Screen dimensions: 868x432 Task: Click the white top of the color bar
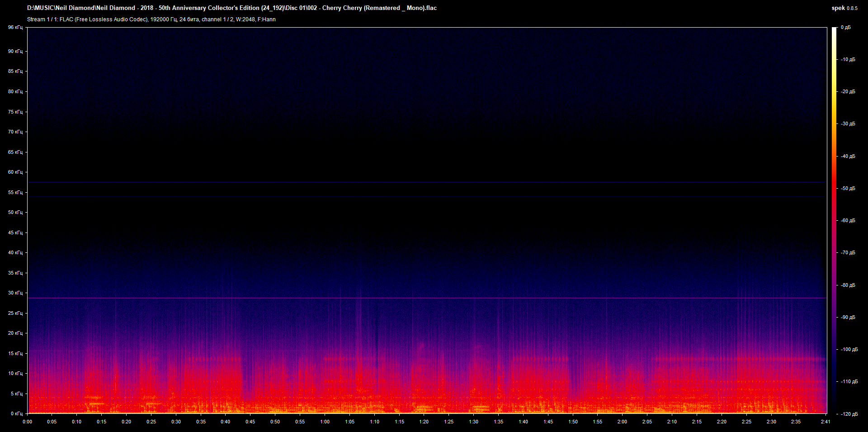tap(834, 30)
